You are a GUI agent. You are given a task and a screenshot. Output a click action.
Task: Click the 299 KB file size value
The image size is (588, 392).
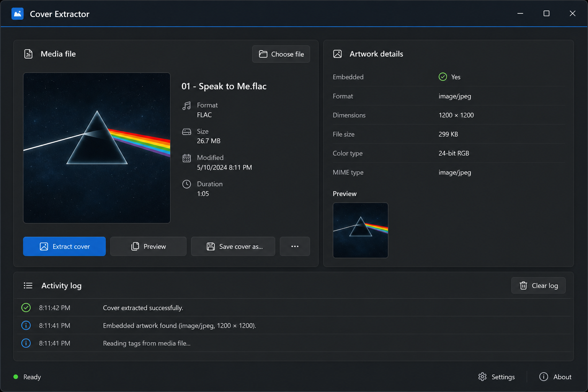[x=448, y=134]
